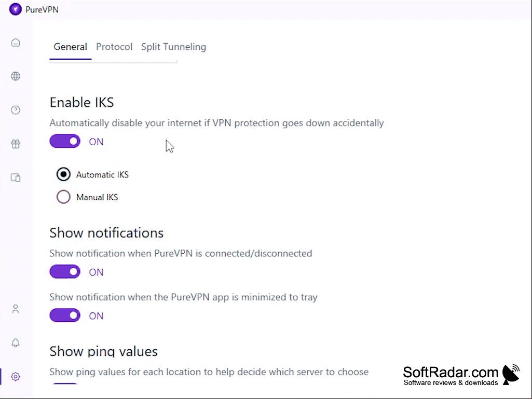Select the Automatic IKS radio button
This screenshot has height=399, width=532.
point(63,174)
